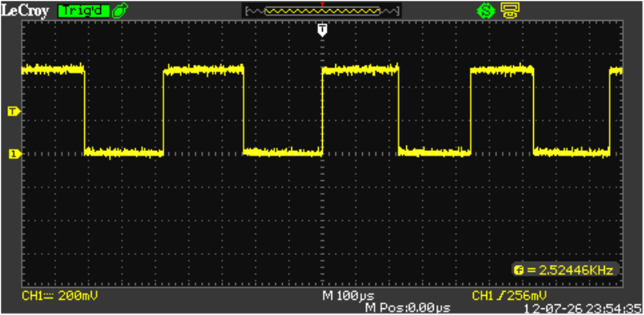
Task: Open the M 100µs timebase setting
Action: (348, 295)
